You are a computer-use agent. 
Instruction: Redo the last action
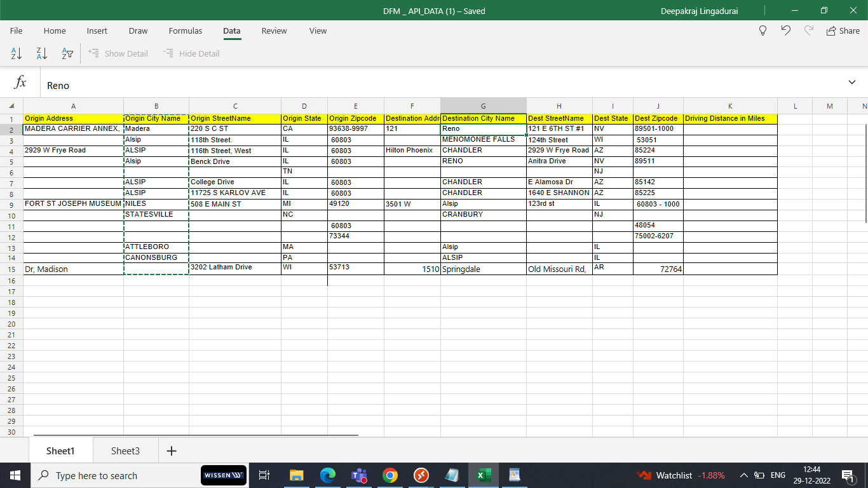(x=809, y=30)
